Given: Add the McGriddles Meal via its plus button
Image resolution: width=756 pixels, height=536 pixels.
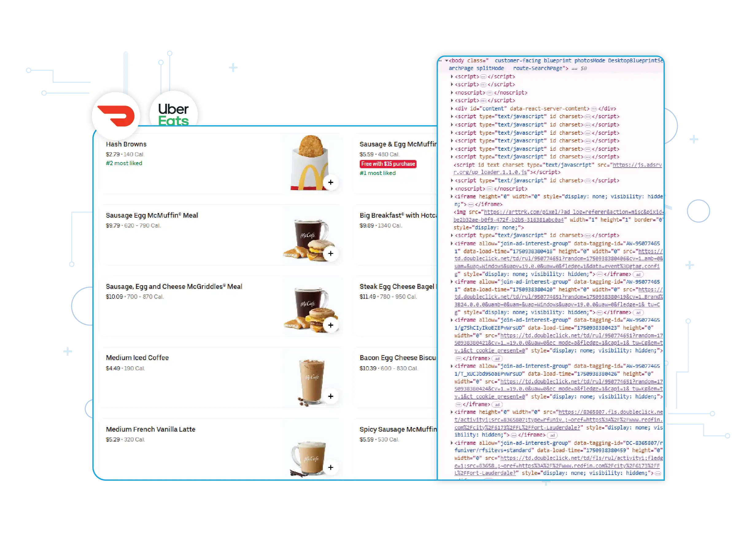Looking at the screenshot, I should [x=331, y=325].
